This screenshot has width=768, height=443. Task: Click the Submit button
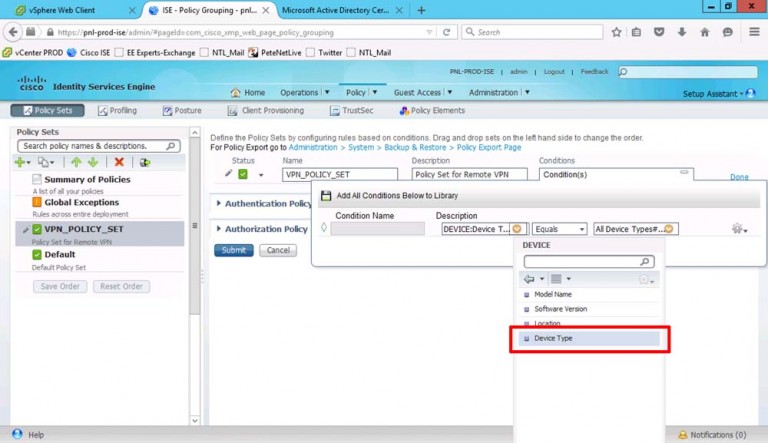click(234, 250)
